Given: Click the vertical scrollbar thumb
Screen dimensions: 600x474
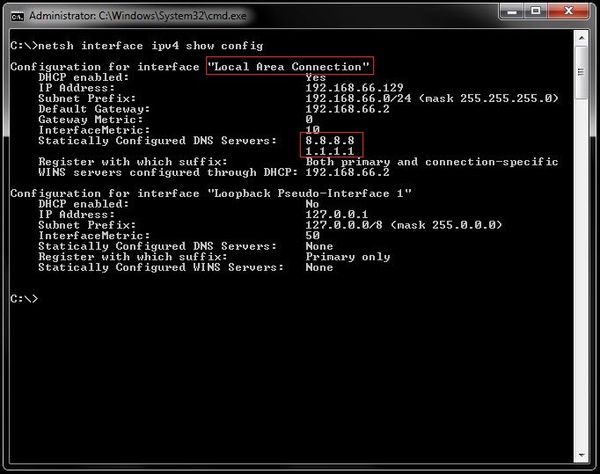Looking at the screenshot, I should tap(582, 73).
